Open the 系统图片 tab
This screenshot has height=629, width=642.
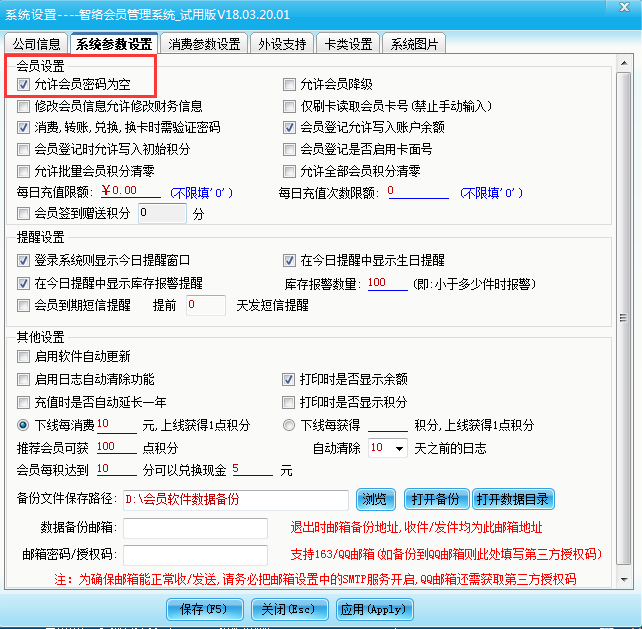(414, 43)
